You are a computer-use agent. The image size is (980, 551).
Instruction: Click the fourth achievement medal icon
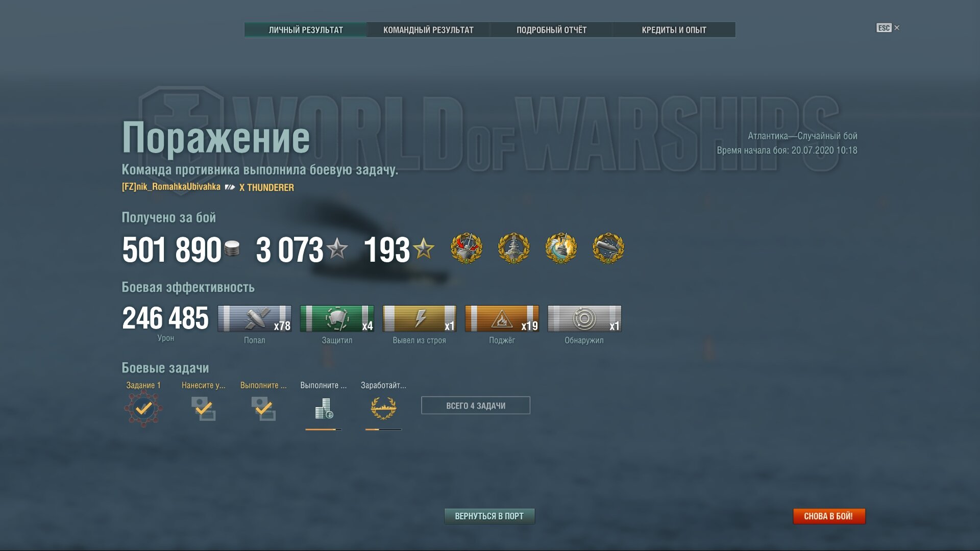tap(608, 248)
